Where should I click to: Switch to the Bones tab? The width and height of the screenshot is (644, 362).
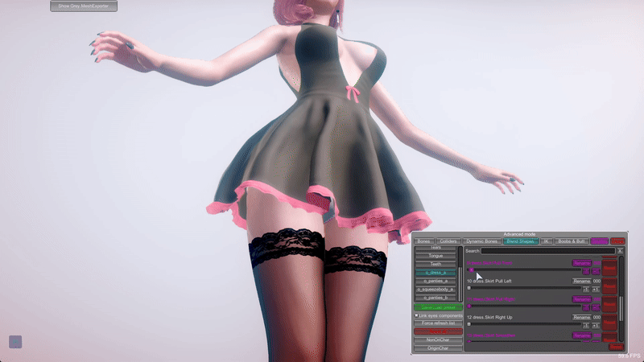[x=423, y=241]
